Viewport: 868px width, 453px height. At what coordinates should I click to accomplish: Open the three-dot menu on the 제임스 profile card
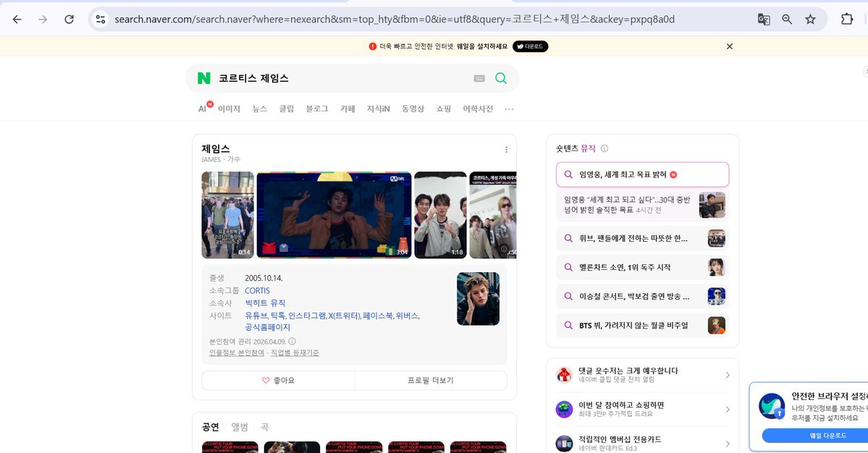(506, 150)
